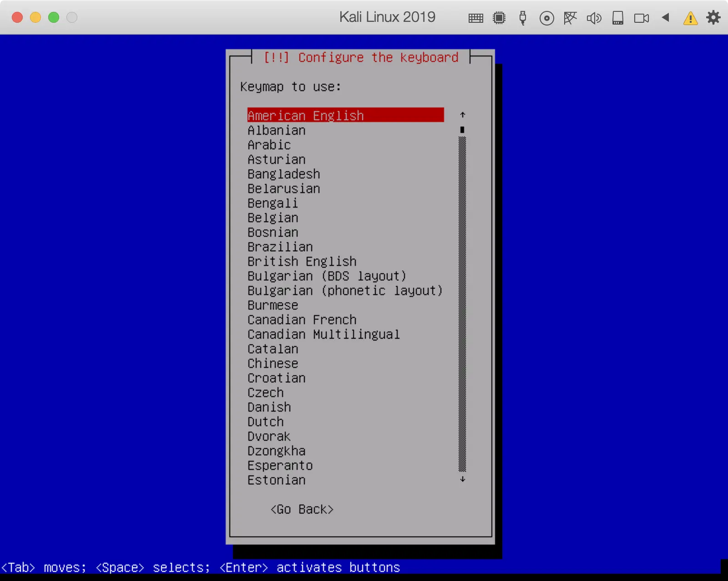Image resolution: width=728 pixels, height=581 pixels.
Task: Select the Bangladesh keymap
Action: point(345,174)
